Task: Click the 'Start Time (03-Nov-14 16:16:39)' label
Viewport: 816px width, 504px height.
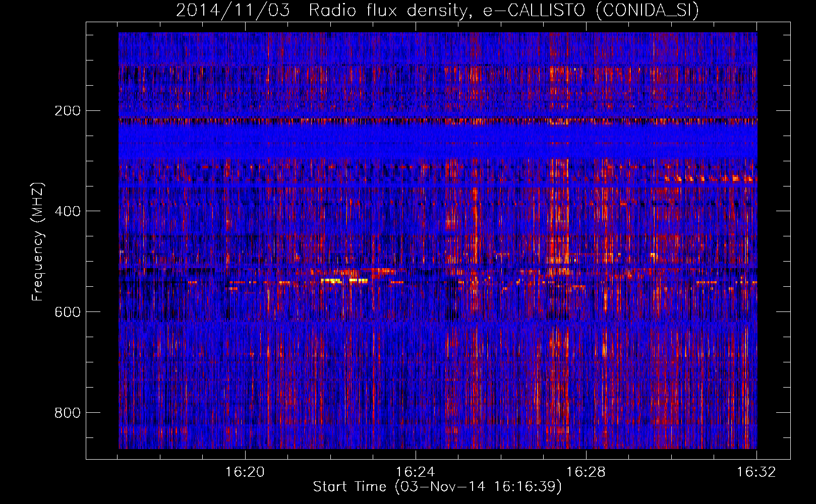Action: 437,487
